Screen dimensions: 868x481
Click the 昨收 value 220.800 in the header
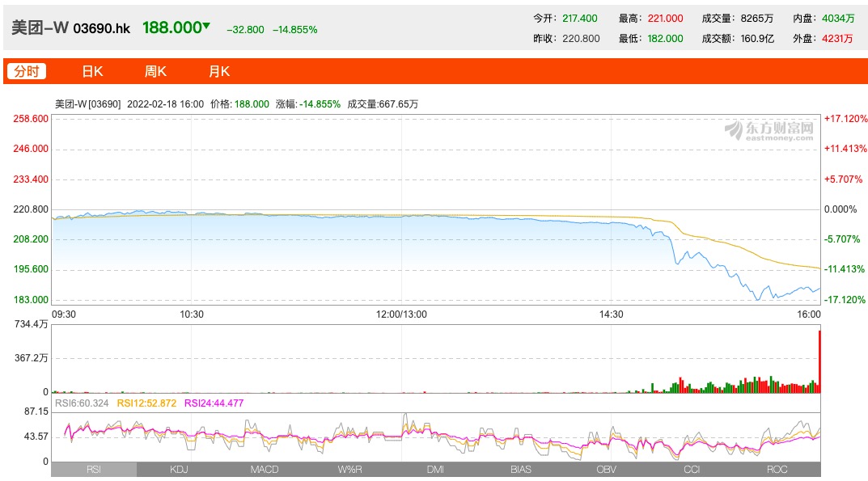581,39
